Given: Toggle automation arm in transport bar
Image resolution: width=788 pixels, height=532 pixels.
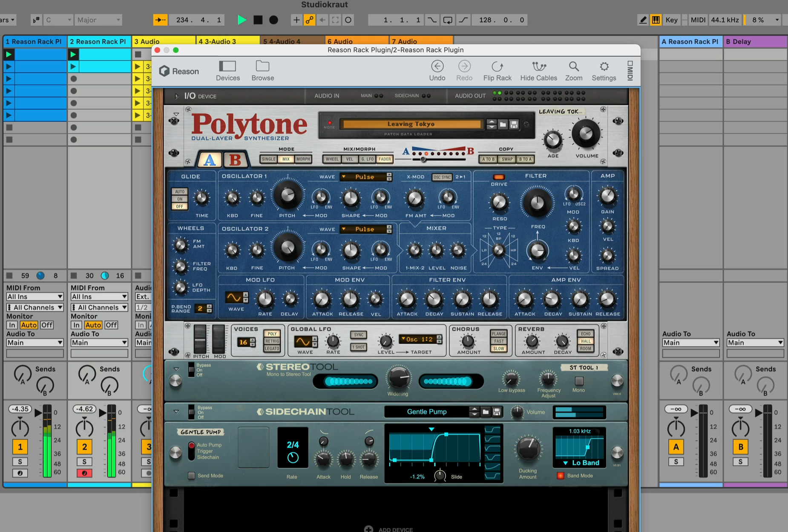Looking at the screenshot, I should point(310,20).
